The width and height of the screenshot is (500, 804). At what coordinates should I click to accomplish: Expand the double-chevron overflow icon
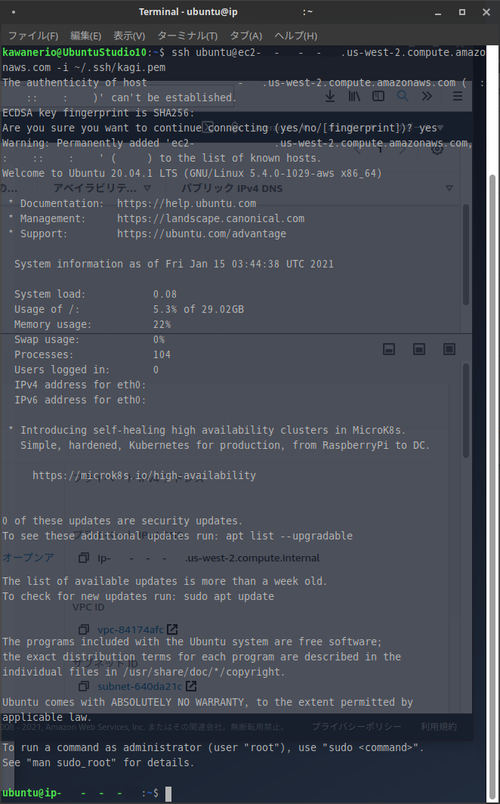click(x=427, y=96)
